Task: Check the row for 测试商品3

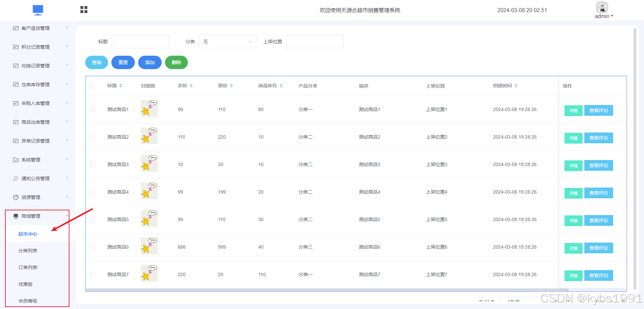Action: [x=93, y=164]
